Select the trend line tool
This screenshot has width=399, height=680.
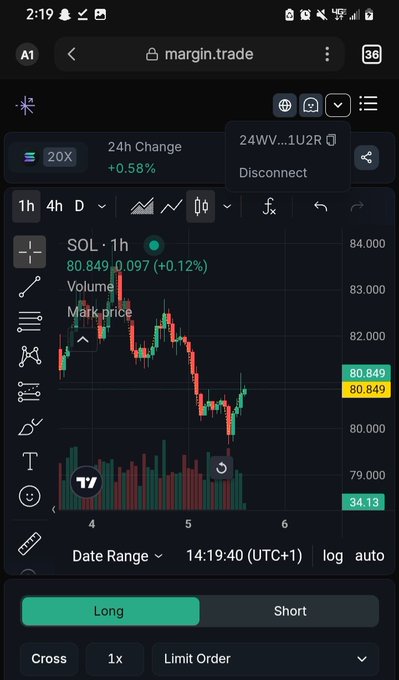coord(30,287)
